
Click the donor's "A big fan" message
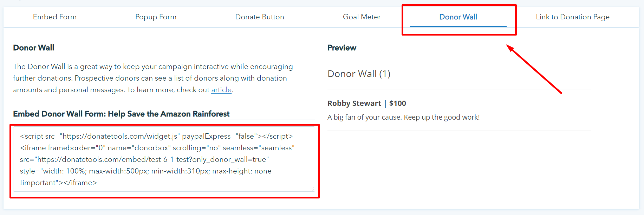403,117
